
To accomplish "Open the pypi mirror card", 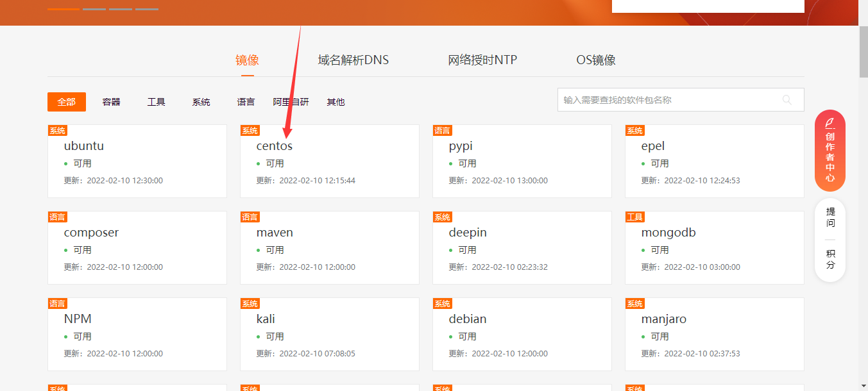I will click(522, 161).
